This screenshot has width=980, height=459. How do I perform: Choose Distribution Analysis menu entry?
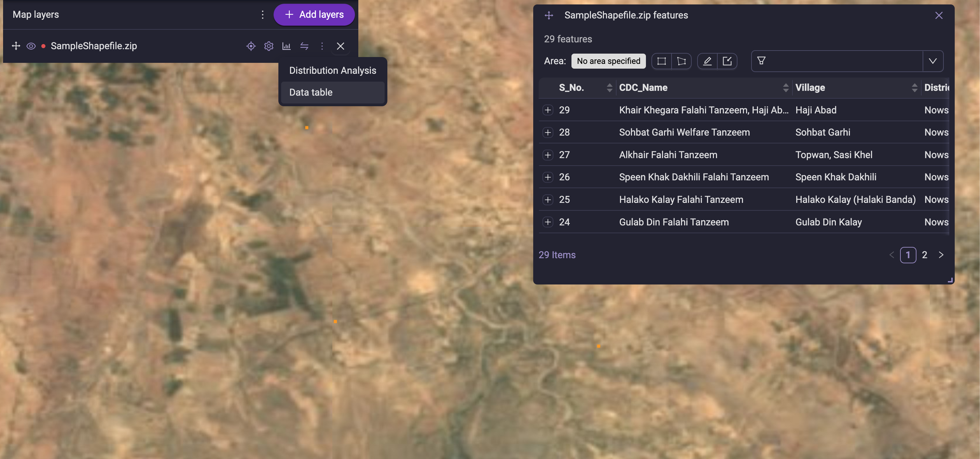(332, 70)
